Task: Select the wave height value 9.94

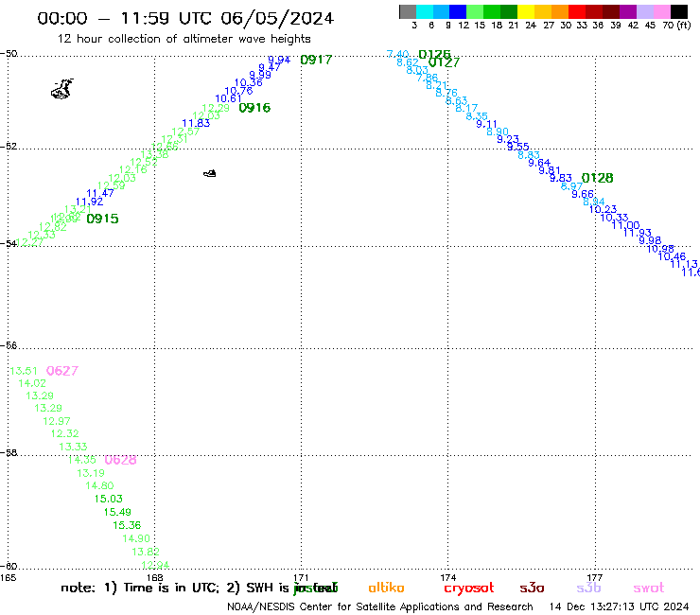Action: [279, 60]
